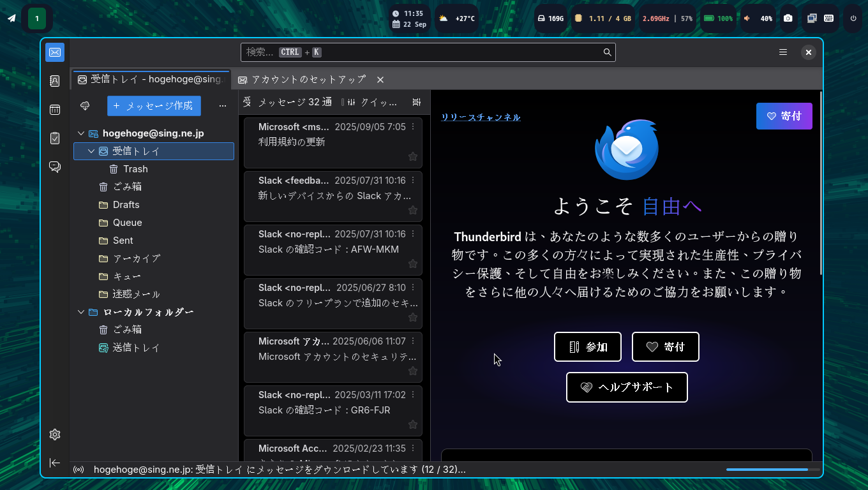Close the アカウントのセットアップ tab

click(x=380, y=80)
